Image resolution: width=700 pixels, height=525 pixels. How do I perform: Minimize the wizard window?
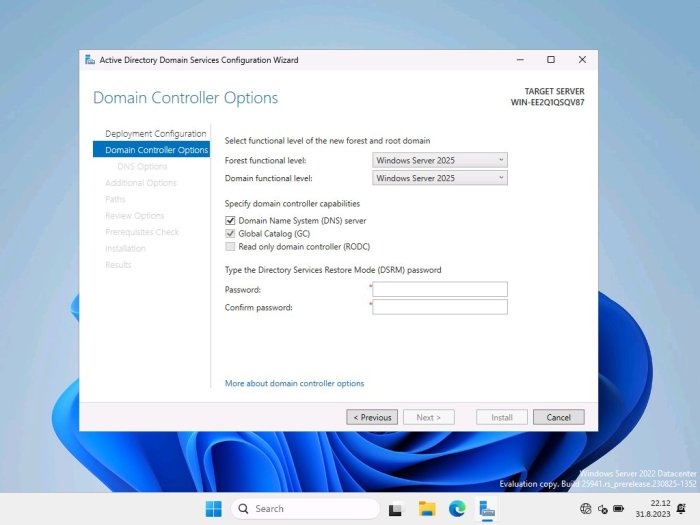click(520, 60)
